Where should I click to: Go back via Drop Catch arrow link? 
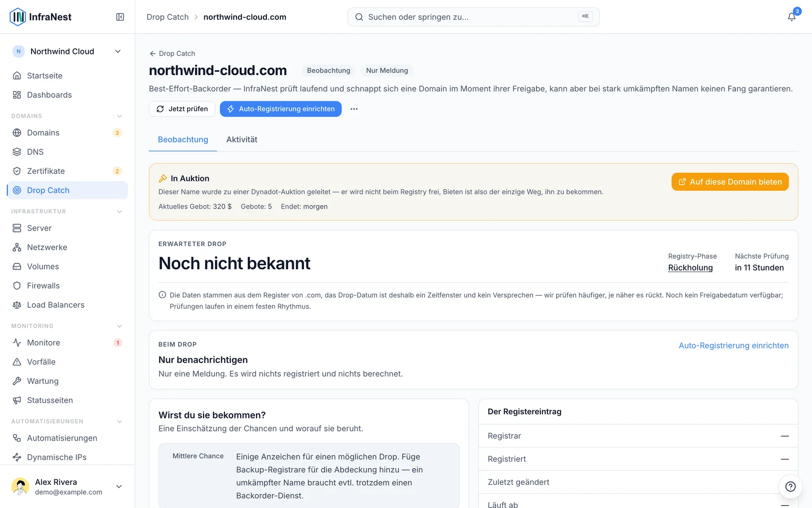(172, 53)
